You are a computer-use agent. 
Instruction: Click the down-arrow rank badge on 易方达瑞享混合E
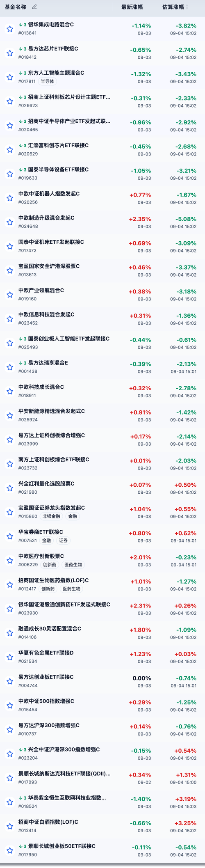[x=23, y=363]
